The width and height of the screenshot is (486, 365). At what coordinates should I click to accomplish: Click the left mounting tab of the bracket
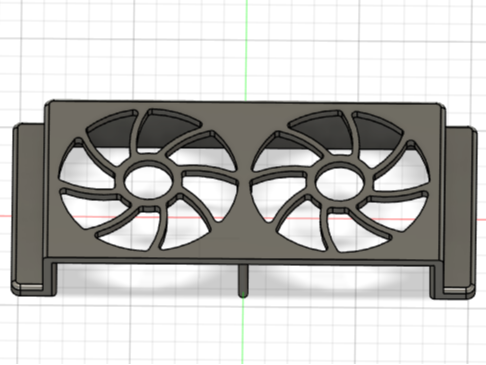(28, 207)
